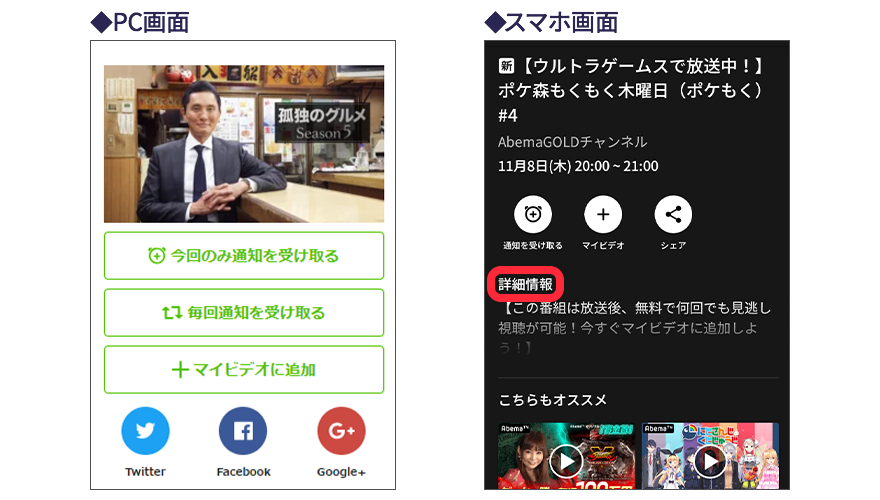Click the Facebook label text
The width and height of the screenshot is (880, 500).
pyautogui.click(x=244, y=471)
